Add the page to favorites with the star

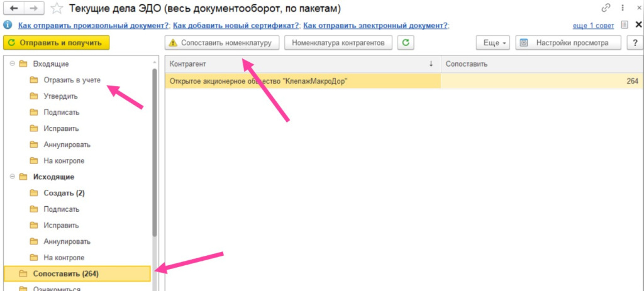coord(57,8)
